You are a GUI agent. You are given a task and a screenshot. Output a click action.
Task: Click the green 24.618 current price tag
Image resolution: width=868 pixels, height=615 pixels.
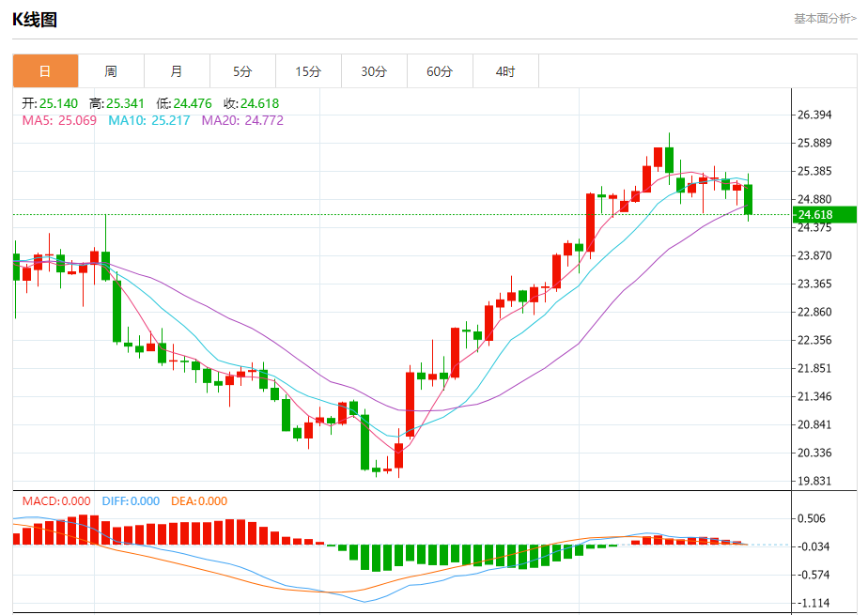(825, 215)
